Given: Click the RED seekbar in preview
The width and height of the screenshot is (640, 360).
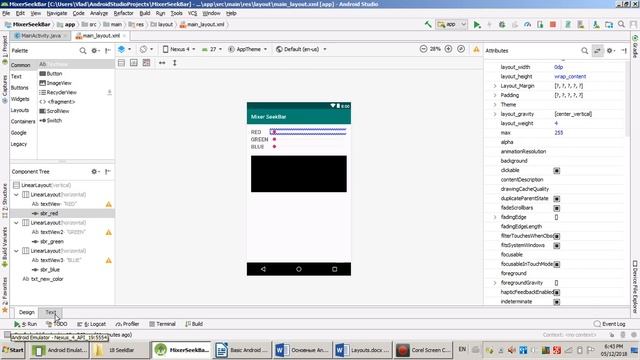Looking at the screenshot, I should [x=308, y=132].
